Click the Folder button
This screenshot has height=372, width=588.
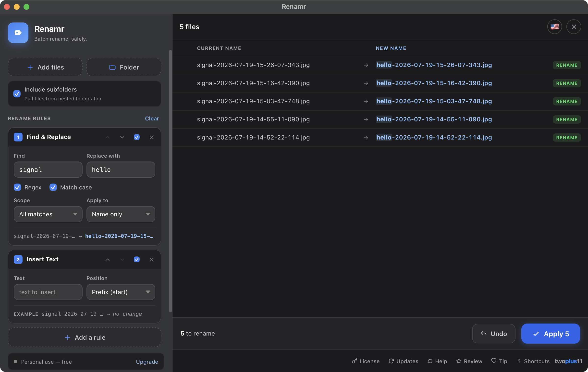click(124, 67)
